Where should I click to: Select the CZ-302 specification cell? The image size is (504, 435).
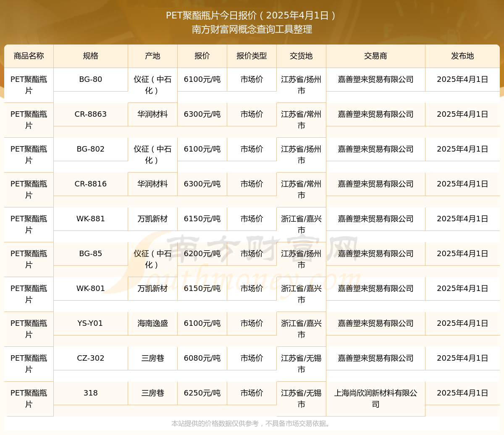[x=91, y=358]
